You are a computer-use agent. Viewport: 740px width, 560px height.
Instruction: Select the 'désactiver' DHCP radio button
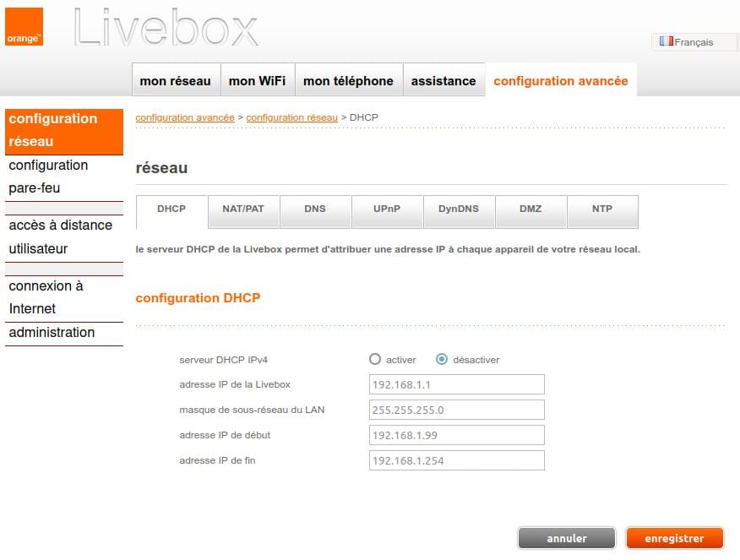point(442,359)
